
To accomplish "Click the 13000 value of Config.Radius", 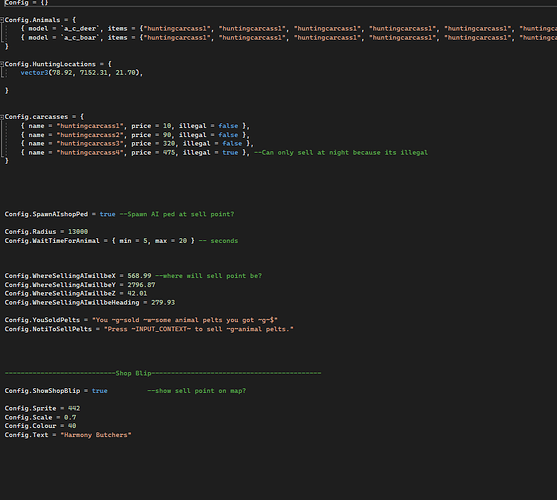I will point(78,232).
